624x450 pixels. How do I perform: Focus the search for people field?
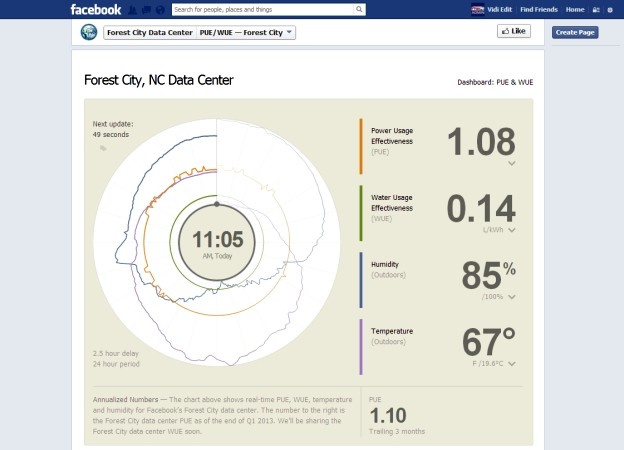click(x=263, y=10)
